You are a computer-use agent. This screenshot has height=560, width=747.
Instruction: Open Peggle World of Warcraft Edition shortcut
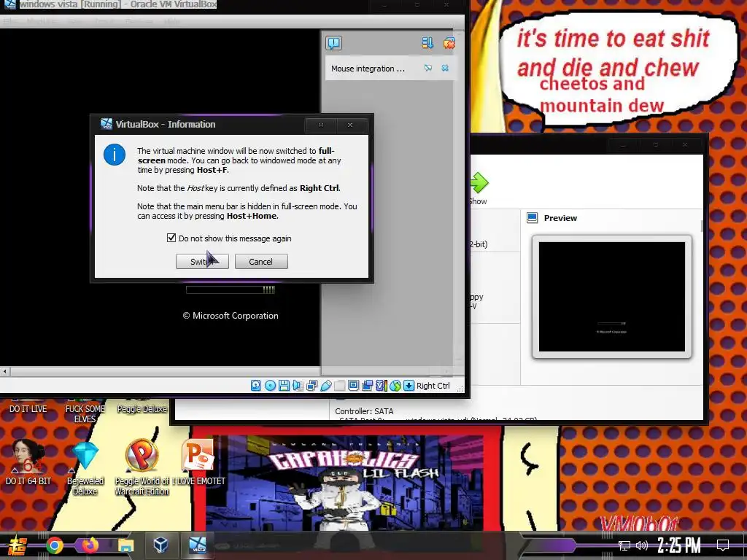142,467
